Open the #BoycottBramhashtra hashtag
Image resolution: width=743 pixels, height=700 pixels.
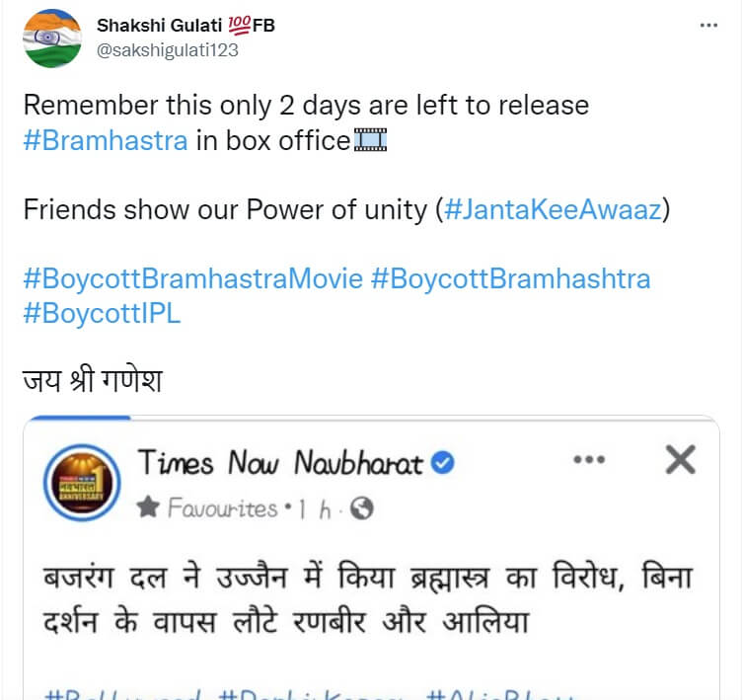click(x=510, y=278)
